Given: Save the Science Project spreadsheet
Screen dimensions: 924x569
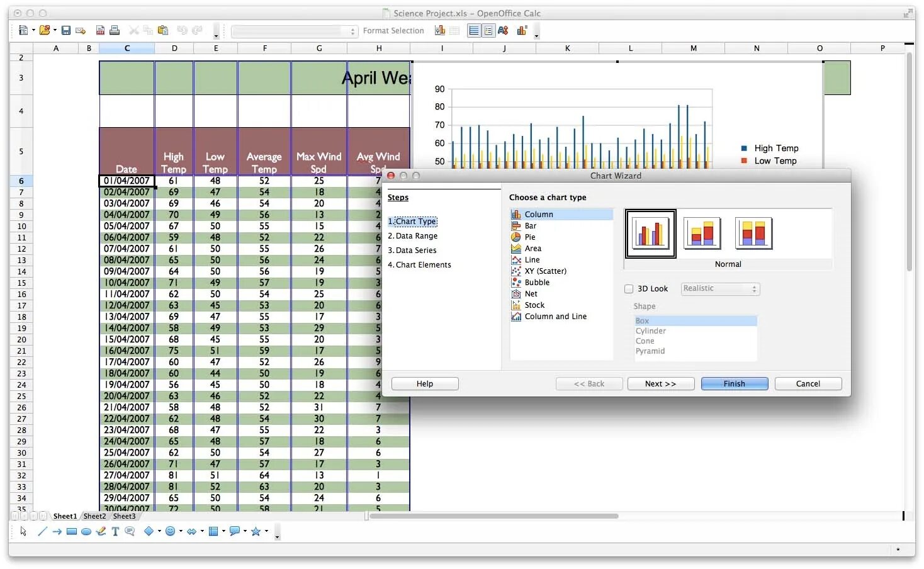Looking at the screenshot, I should coord(67,30).
